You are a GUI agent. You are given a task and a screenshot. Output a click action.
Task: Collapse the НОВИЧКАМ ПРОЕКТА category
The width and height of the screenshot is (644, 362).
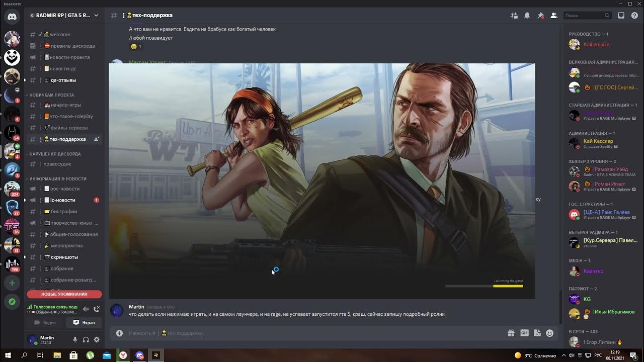pyautogui.click(x=52, y=95)
